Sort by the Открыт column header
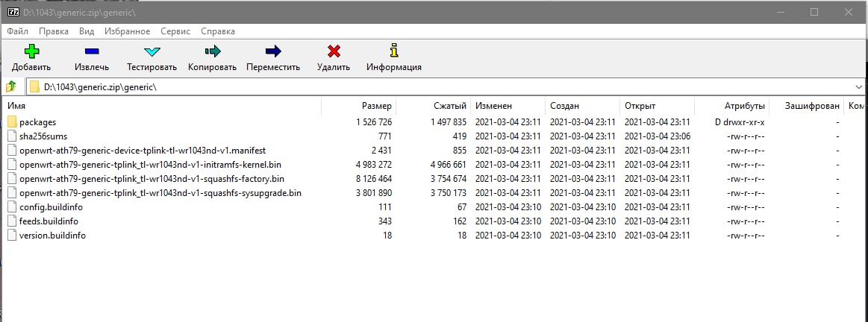 (658, 106)
